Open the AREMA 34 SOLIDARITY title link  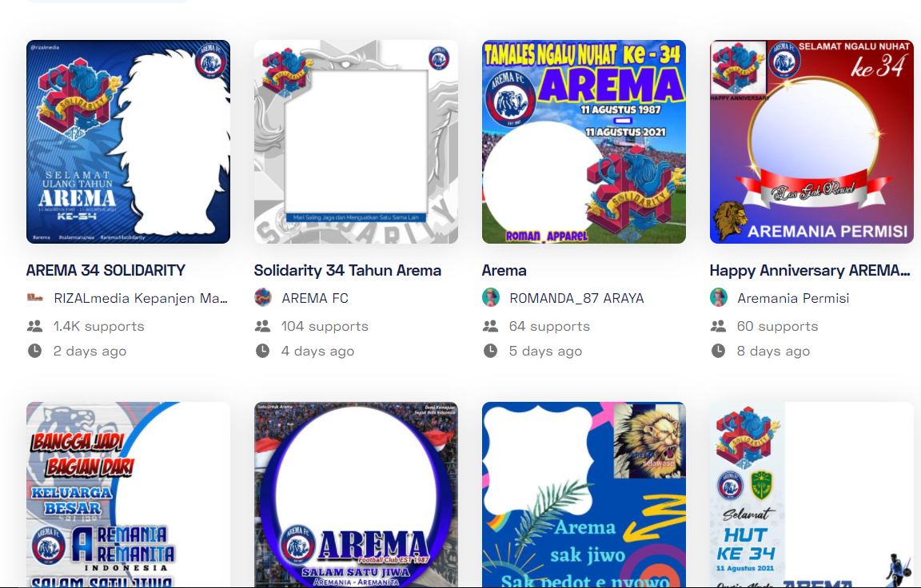pyautogui.click(x=106, y=271)
